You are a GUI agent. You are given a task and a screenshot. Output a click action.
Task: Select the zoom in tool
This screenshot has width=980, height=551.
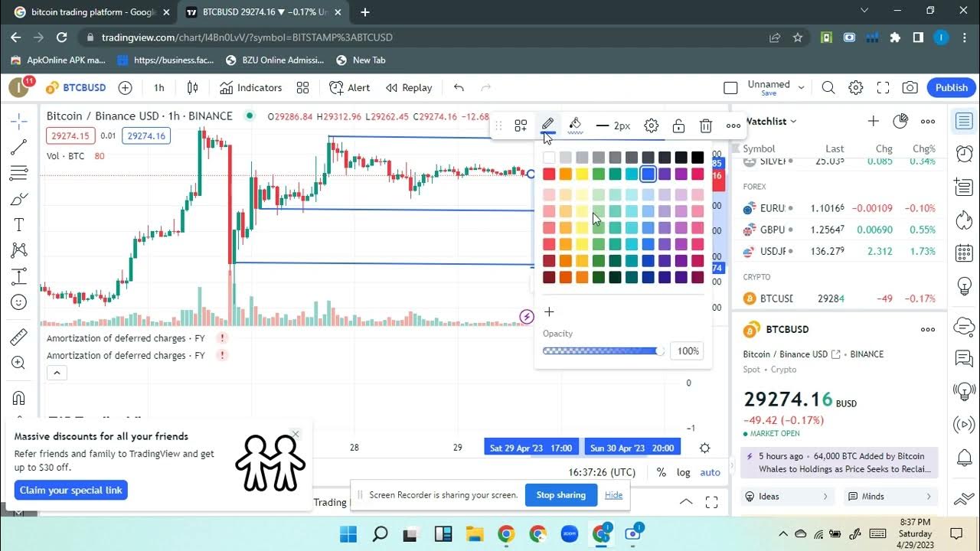tap(19, 363)
